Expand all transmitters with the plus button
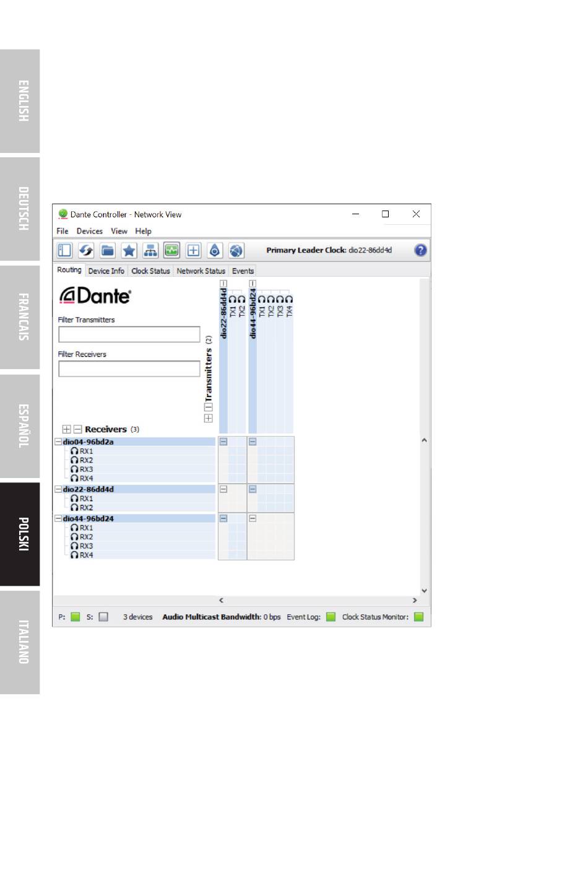 pyautogui.click(x=209, y=418)
